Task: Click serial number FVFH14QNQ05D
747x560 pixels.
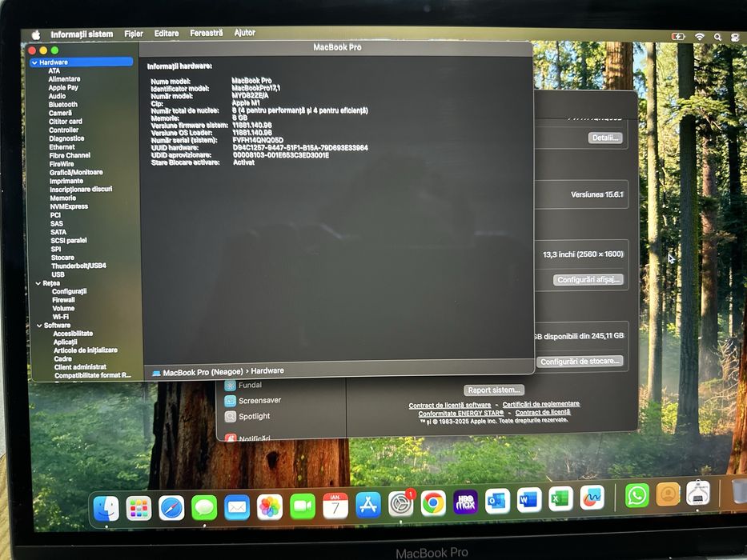Action: pos(258,141)
